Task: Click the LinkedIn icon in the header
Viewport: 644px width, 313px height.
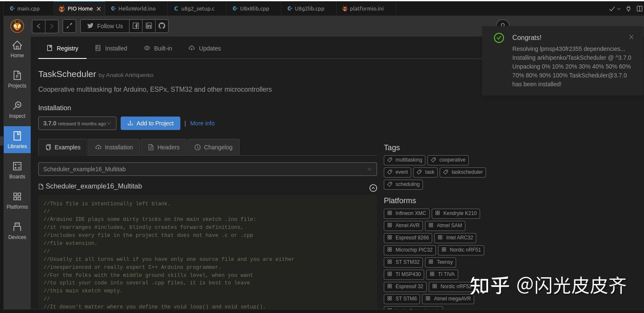Action: point(148,26)
